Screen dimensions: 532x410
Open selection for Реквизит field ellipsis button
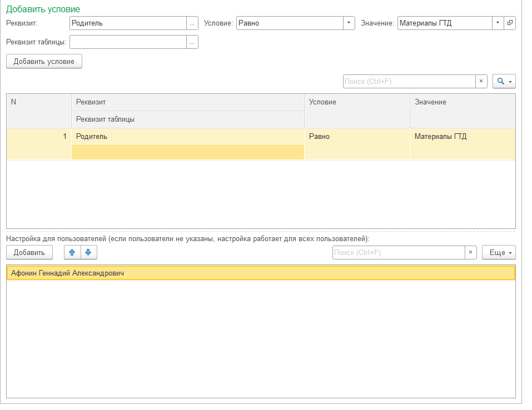[192, 23]
